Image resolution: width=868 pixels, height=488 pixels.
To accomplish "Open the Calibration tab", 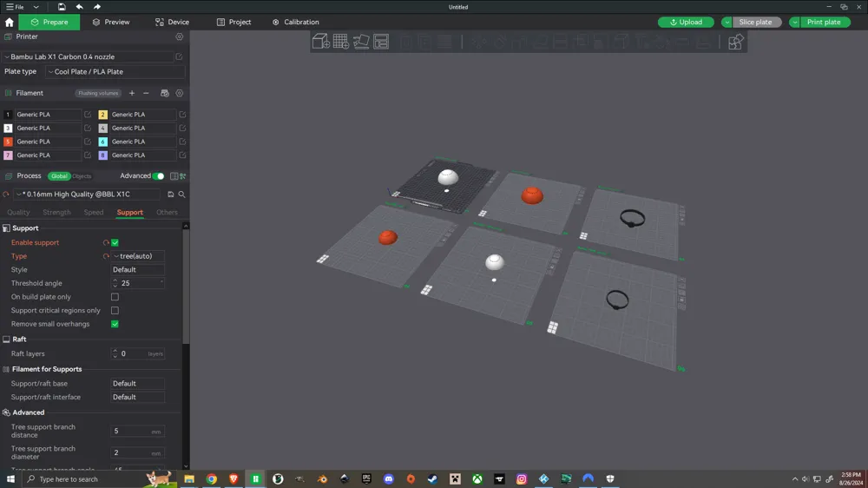I will pos(296,23).
